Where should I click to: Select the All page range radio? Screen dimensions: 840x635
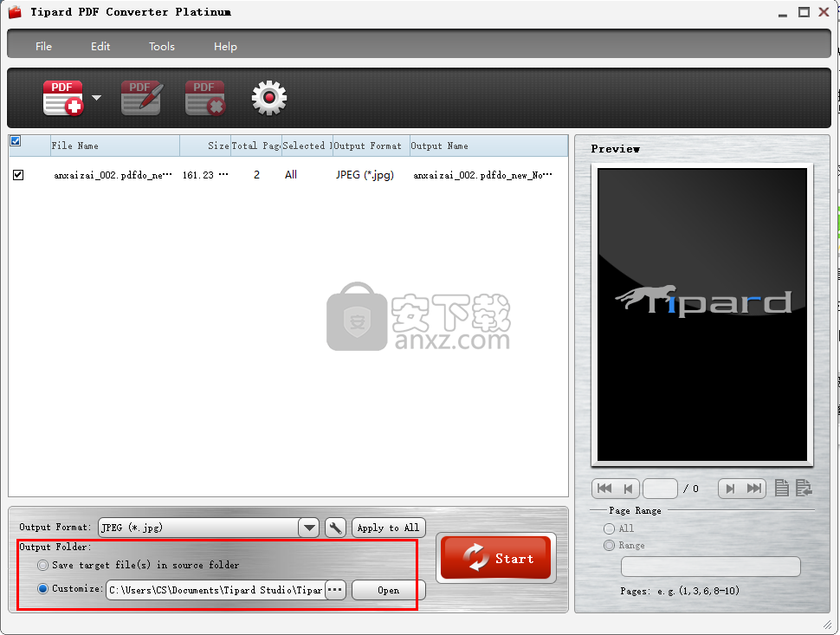(609, 529)
